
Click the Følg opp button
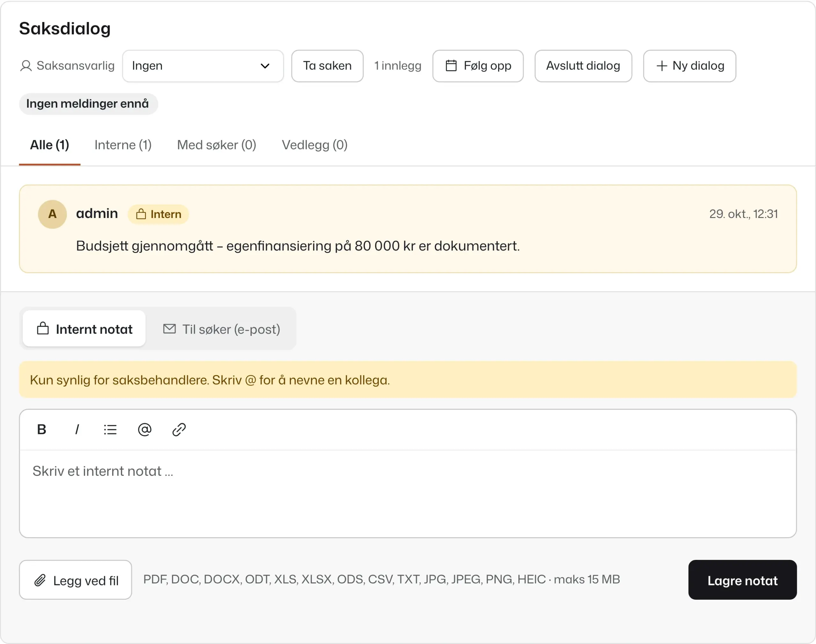478,66
